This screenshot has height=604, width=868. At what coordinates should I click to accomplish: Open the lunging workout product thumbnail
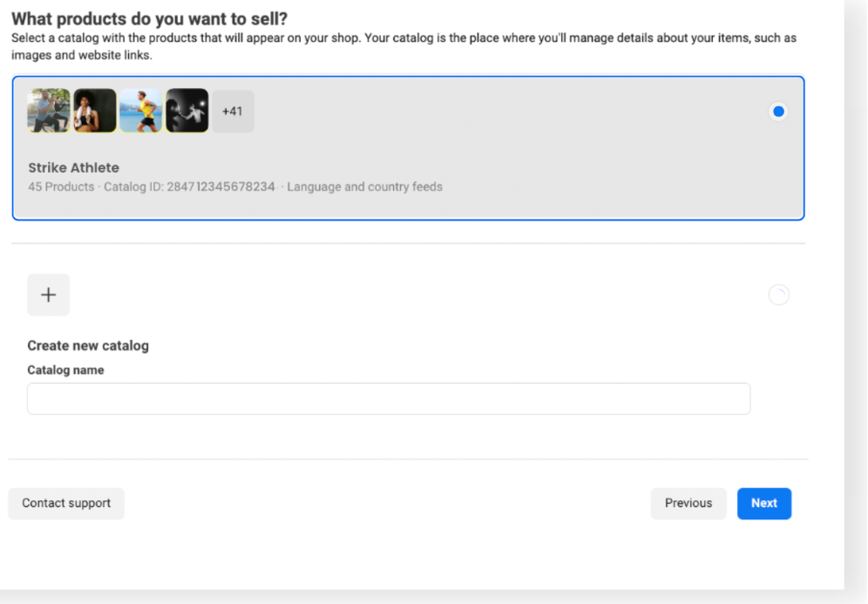tap(49, 112)
